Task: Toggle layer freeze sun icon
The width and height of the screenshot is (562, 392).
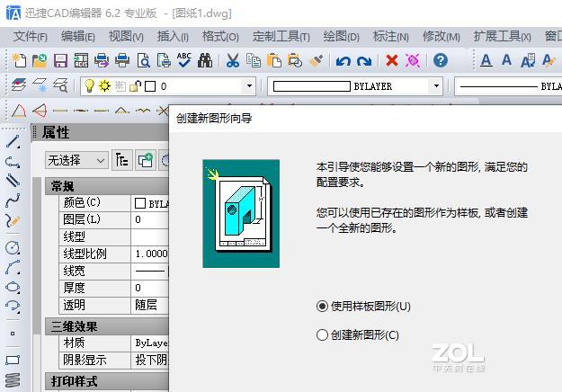Action: pos(104,86)
